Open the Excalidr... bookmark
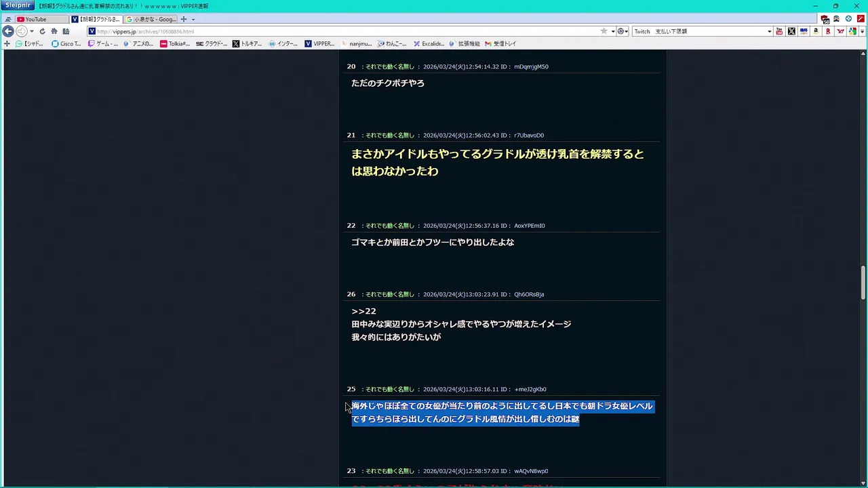 [429, 43]
